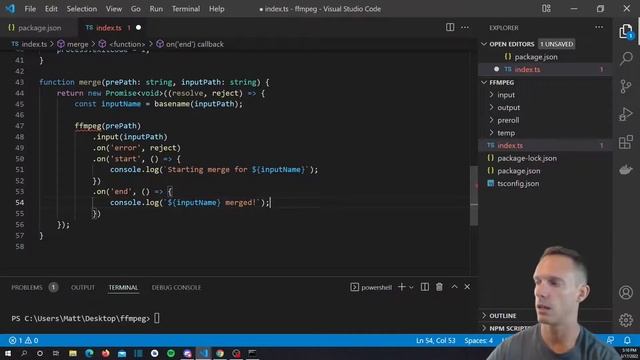Open Windows Start menu
Viewport: 640px width, 360px height.
click(x=8, y=353)
